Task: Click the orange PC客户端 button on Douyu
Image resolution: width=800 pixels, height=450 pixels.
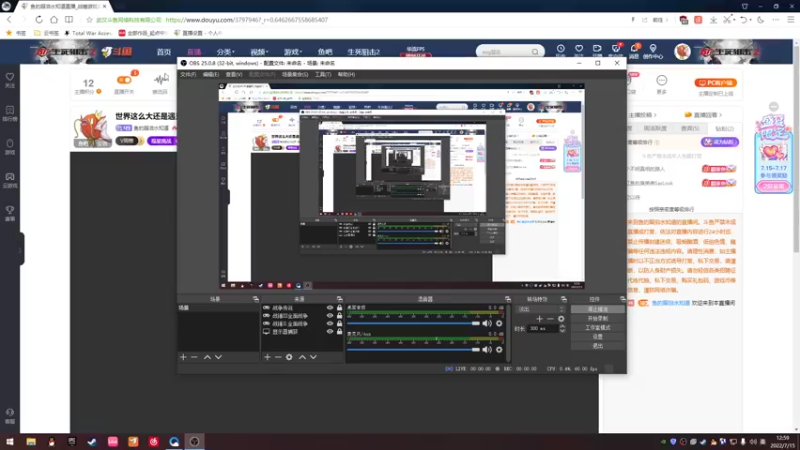Action: [715, 83]
